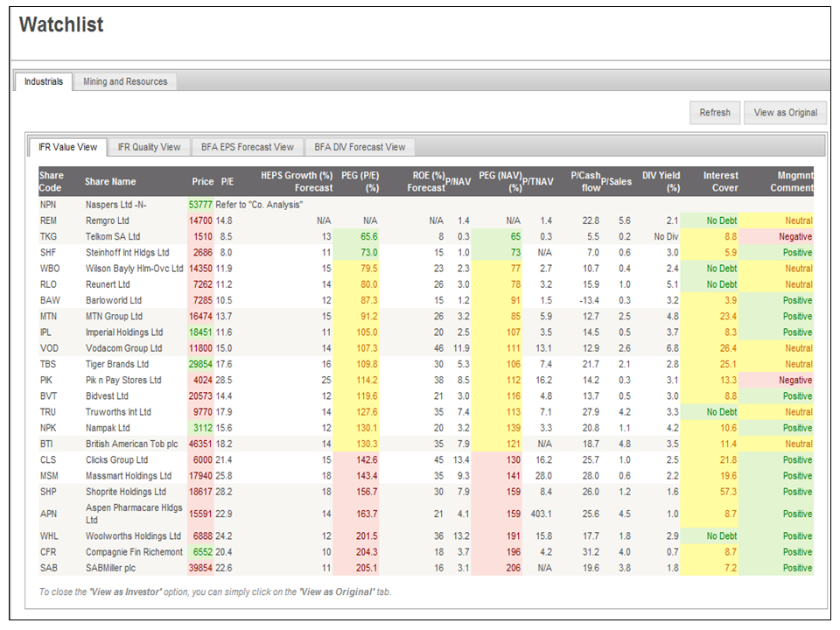840x630 pixels.
Task: Sort by the Share Code column header
Action: (x=52, y=182)
